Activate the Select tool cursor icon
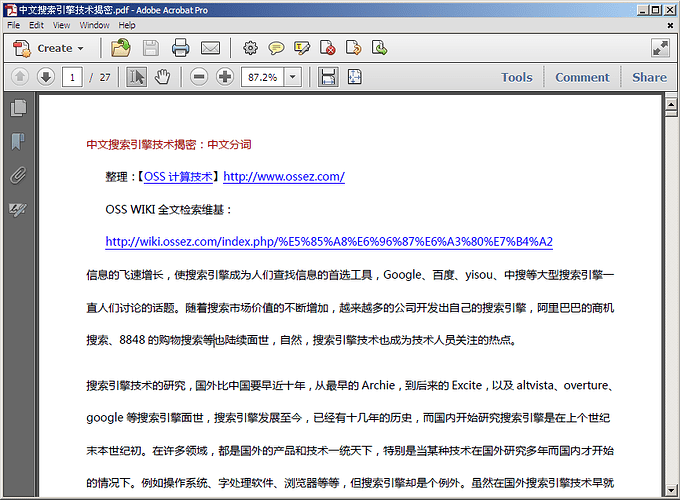 tap(137, 77)
